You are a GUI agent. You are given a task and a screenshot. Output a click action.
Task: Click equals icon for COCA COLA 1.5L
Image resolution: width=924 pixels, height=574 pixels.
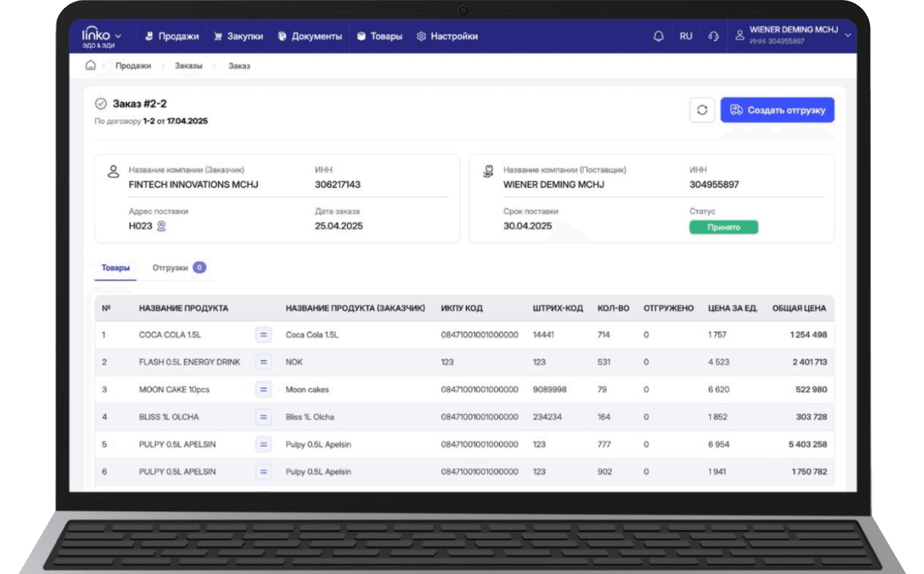263,334
